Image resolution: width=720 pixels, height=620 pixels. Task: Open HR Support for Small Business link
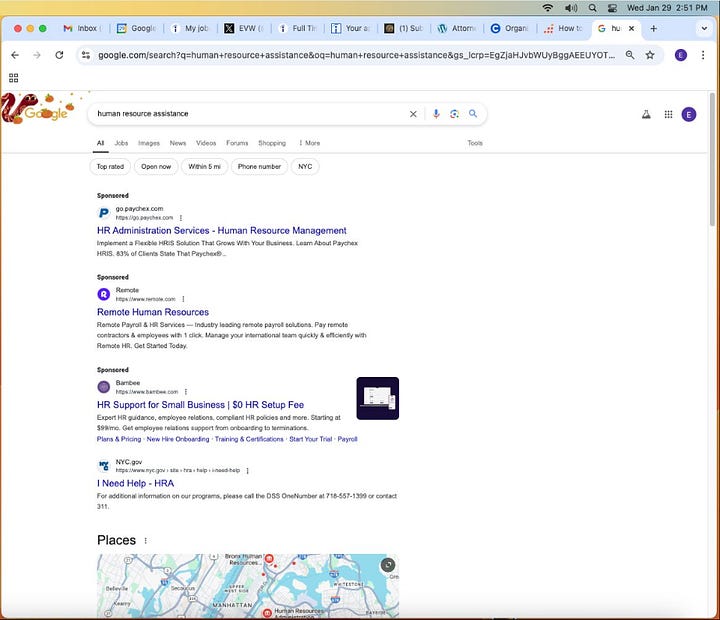tap(200, 405)
